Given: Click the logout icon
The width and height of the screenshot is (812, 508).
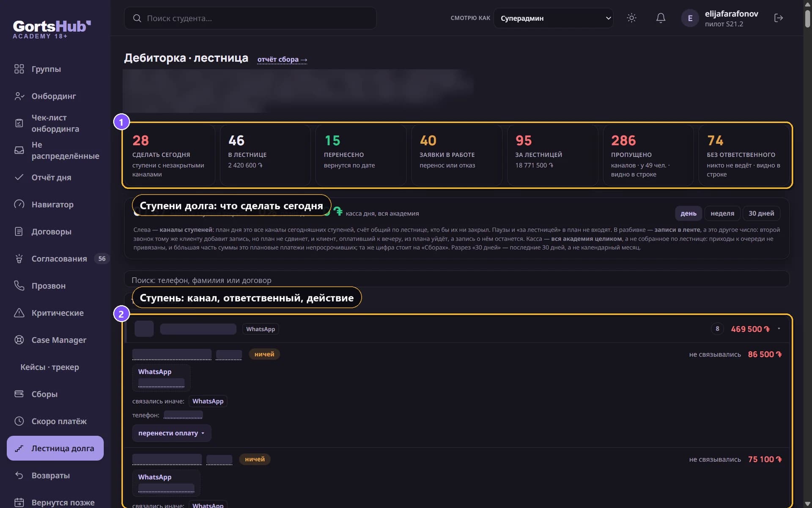Looking at the screenshot, I should tap(779, 18).
